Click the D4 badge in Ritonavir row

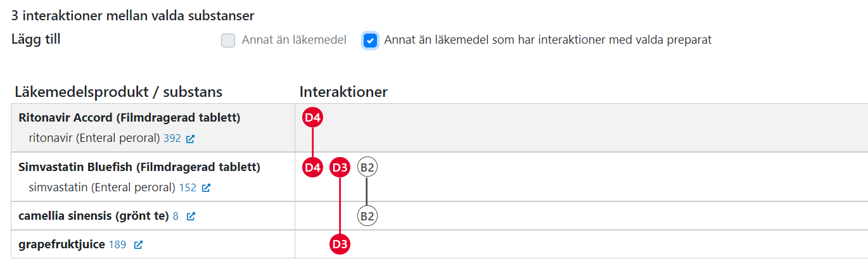click(x=313, y=117)
